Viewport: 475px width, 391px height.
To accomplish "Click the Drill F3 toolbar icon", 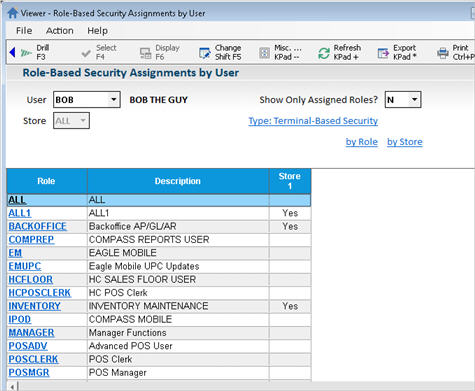I will pyautogui.click(x=26, y=53).
